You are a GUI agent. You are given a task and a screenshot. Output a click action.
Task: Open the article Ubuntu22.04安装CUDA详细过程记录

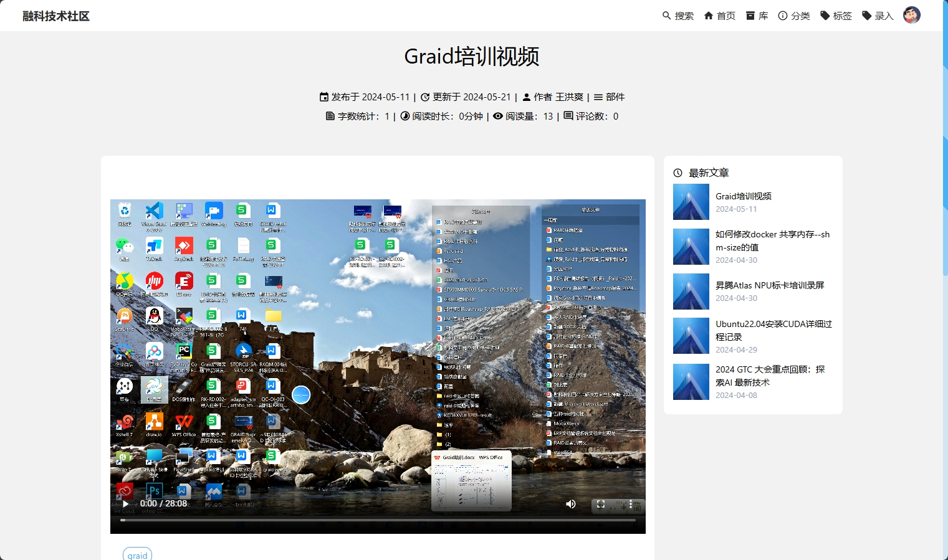773,330
